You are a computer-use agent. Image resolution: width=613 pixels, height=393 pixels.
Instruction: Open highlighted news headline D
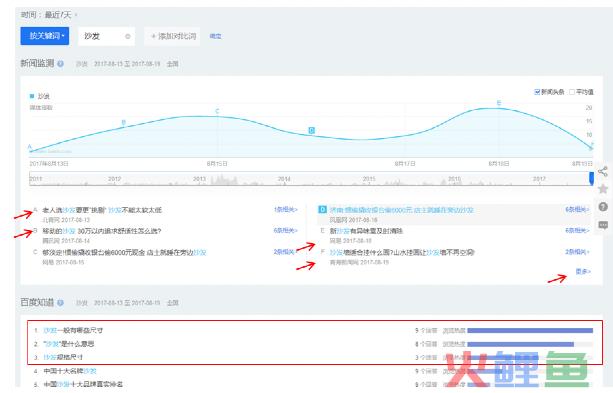point(401,210)
